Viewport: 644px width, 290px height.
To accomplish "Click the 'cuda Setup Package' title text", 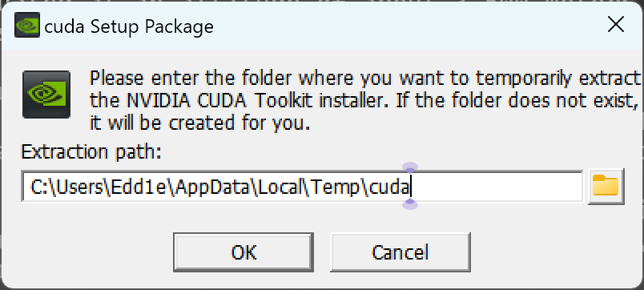I will coord(129,26).
